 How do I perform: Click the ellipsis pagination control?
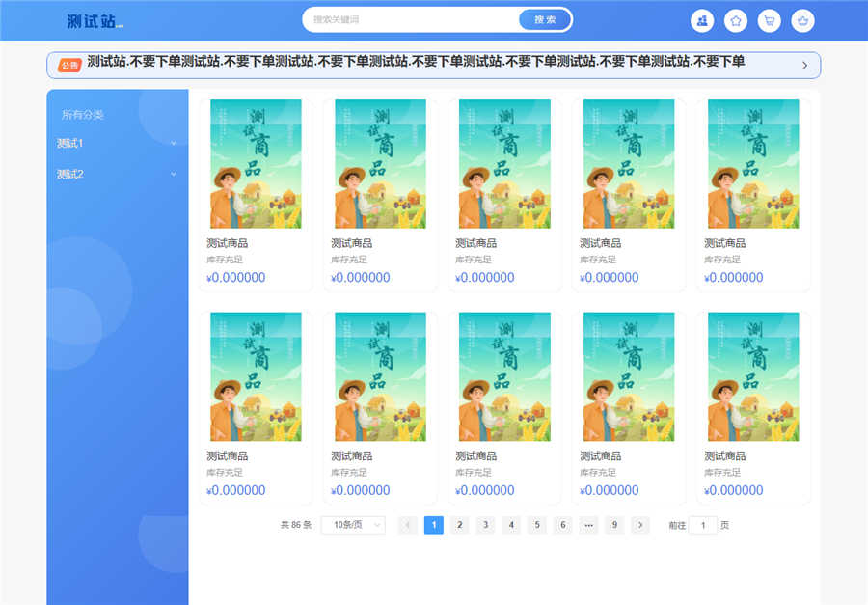[588, 525]
